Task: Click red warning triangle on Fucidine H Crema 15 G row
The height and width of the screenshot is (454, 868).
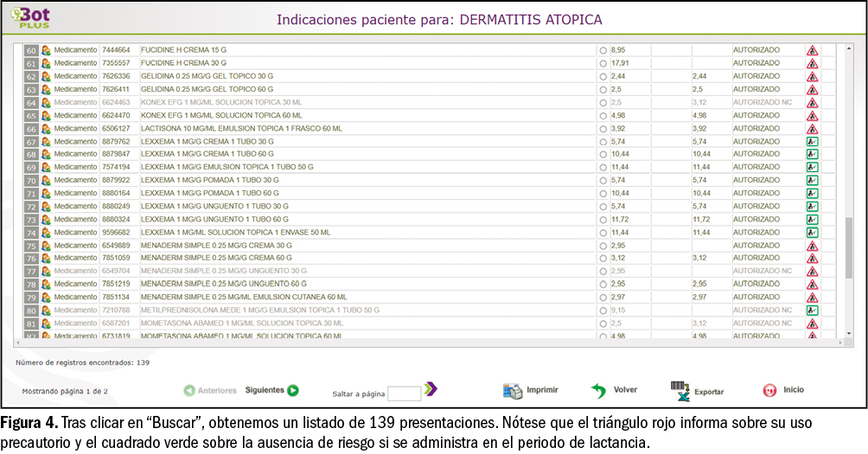Action: click(812, 50)
